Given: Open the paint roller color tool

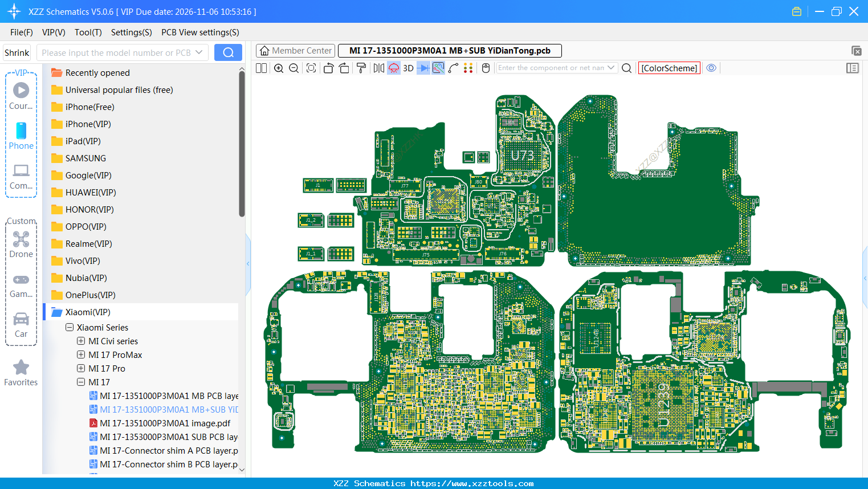Looking at the screenshot, I should 361,68.
